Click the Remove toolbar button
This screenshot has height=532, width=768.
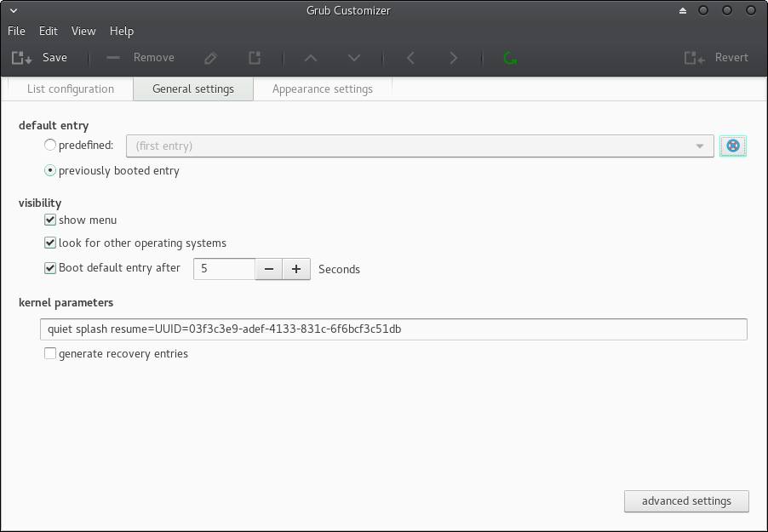[x=140, y=58]
